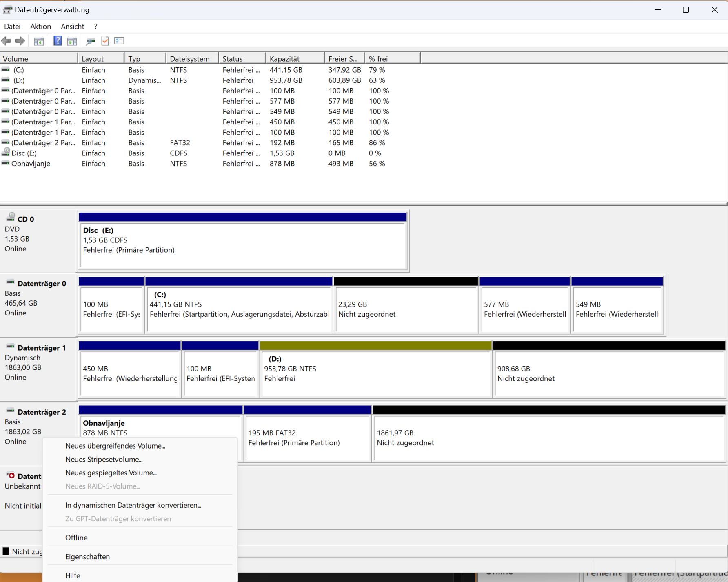728x582 pixels.
Task: Click the drive icon of the Obnavljanje row
Action: [6, 163]
